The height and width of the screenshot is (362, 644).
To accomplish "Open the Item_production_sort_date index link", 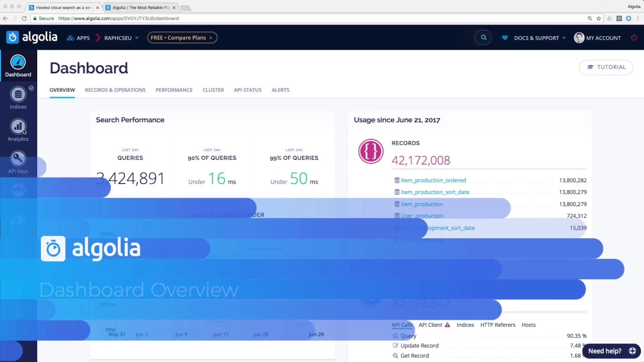I will coord(435,192).
